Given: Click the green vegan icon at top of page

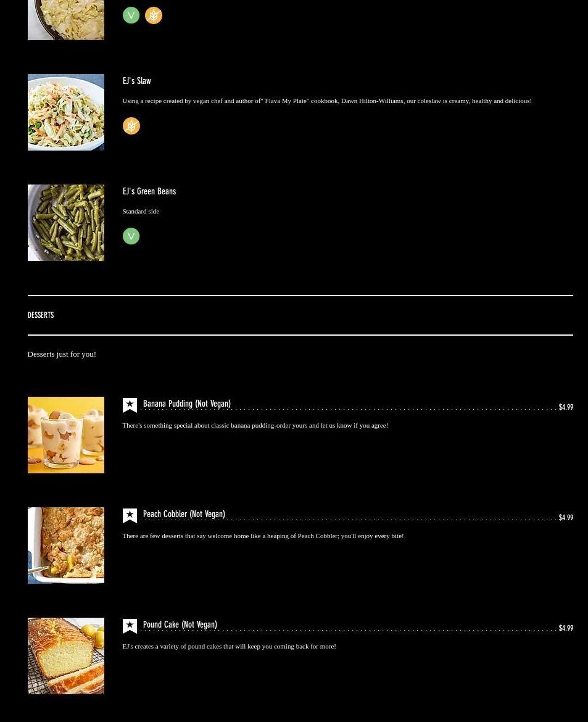Looking at the screenshot, I should click(x=131, y=15).
